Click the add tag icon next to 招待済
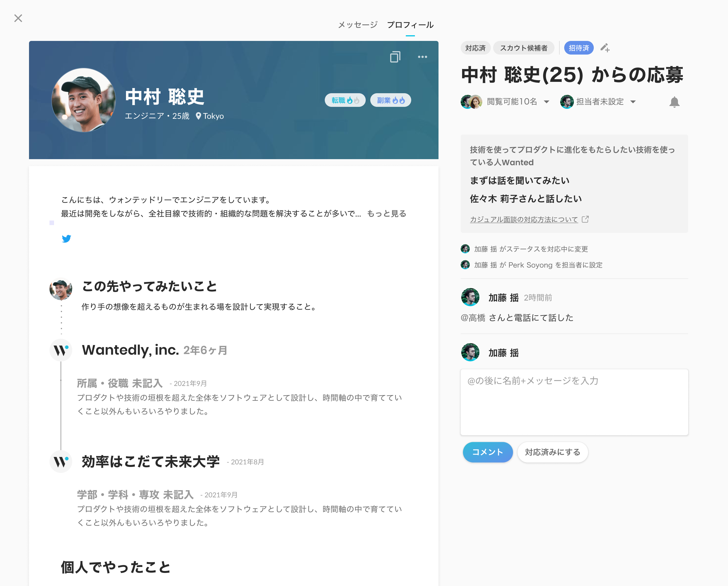Image resolution: width=728 pixels, height=586 pixels. 605,48
